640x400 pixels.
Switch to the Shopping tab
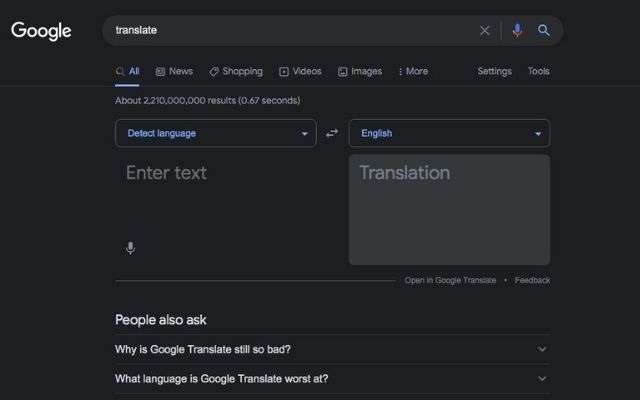tap(235, 71)
